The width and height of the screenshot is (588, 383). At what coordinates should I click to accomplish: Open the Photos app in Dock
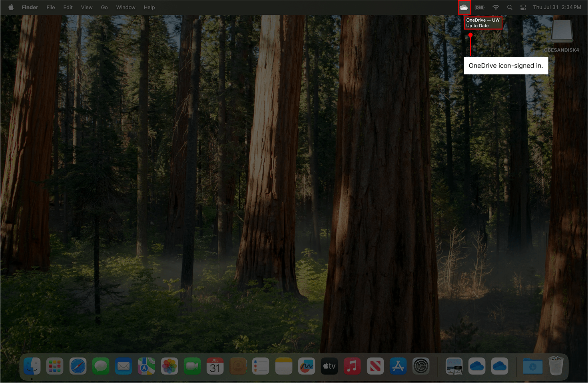click(169, 366)
